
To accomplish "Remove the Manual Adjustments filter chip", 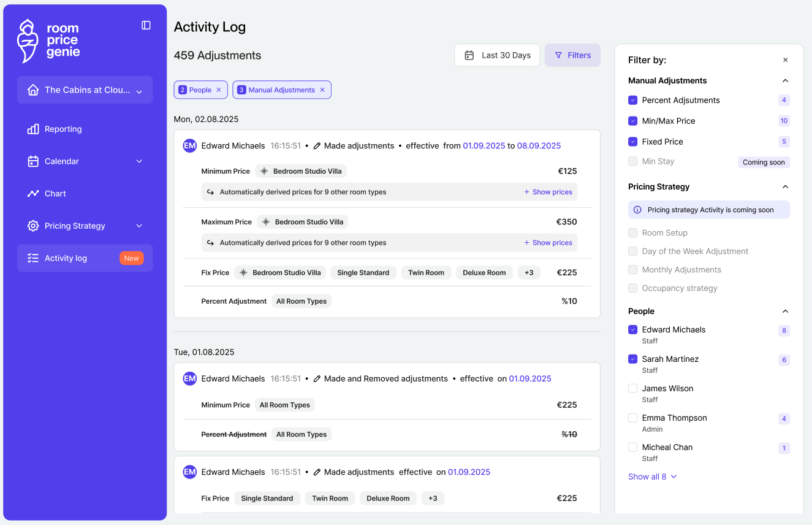I will coord(322,90).
